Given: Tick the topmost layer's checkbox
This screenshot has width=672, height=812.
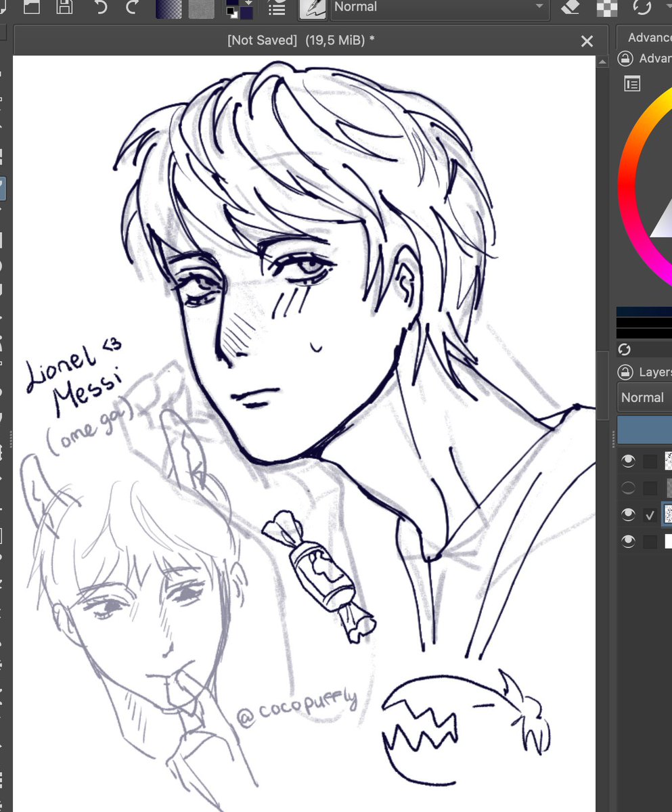Looking at the screenshot, I should [650, 461].
